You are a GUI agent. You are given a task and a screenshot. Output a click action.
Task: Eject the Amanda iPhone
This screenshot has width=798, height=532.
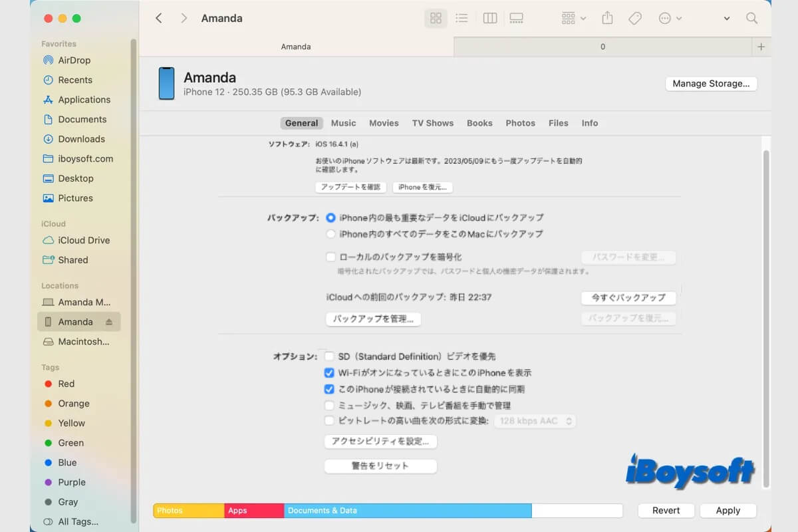tap(109, 322)
